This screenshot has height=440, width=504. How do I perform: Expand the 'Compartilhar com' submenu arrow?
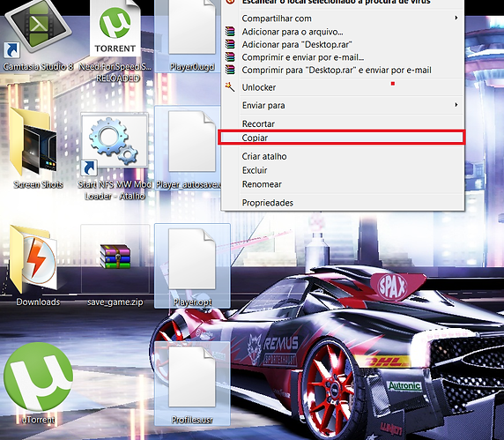tap(456, 18)
